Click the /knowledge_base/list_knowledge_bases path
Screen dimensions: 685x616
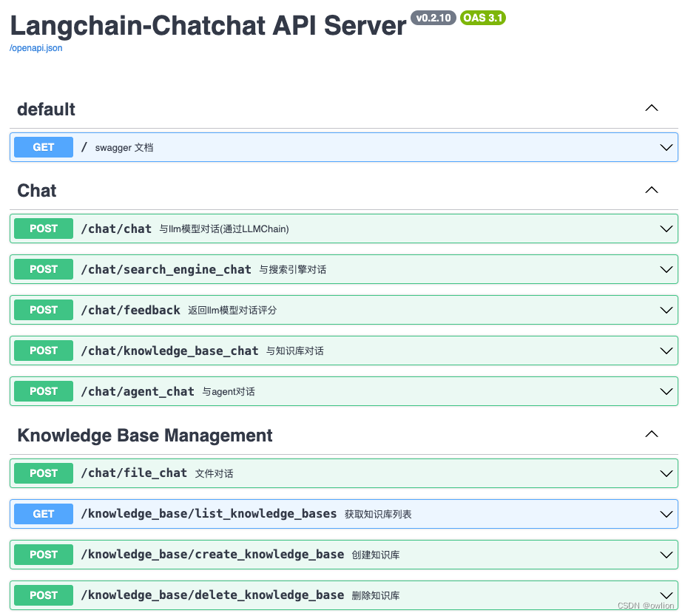click(209, 514)
